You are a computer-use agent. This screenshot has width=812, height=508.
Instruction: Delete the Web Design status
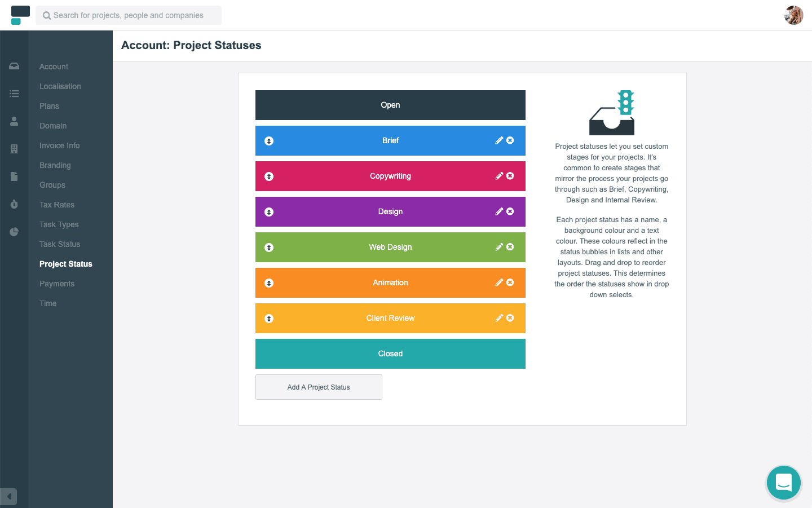[510, 247]
